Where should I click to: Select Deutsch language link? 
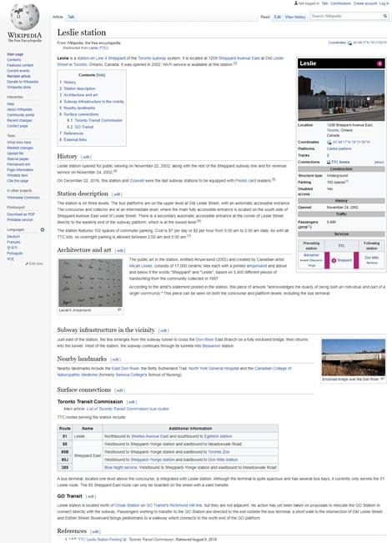coord(13,237)
